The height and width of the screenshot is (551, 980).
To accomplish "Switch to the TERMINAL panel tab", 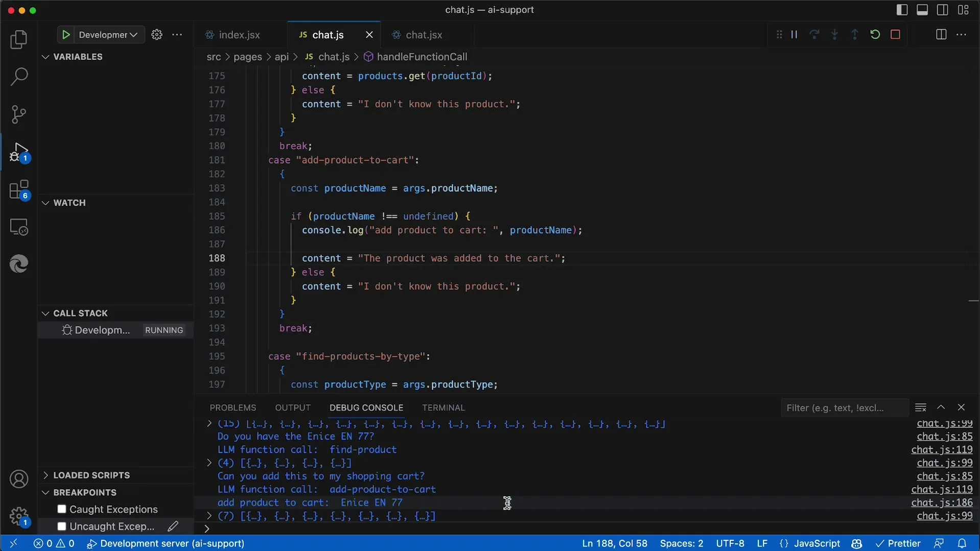I will pyautogui.click(x=444, y=408).
